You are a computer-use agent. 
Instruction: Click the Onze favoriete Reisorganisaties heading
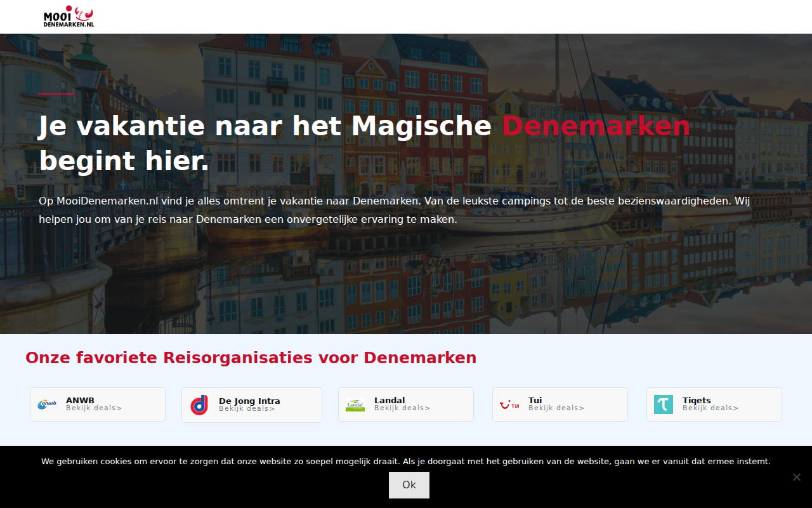(251, 358)
